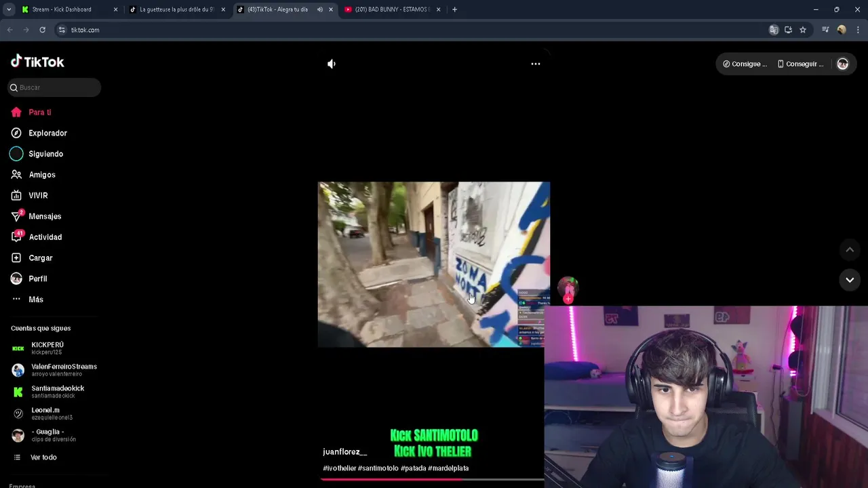Image resolution: width=868 pixels, height=488 pixels.
Task: Open Leonel.m account
Action: 42,413
